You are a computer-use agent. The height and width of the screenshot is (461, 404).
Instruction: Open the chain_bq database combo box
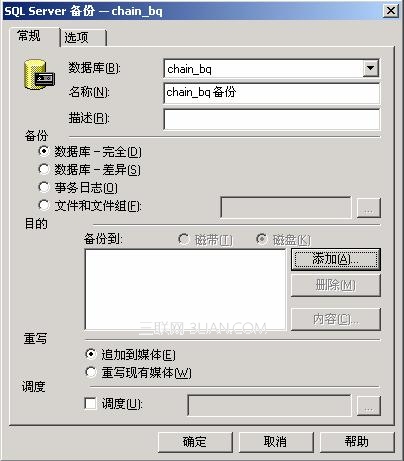pyautogui.click(x=271, y=69)
